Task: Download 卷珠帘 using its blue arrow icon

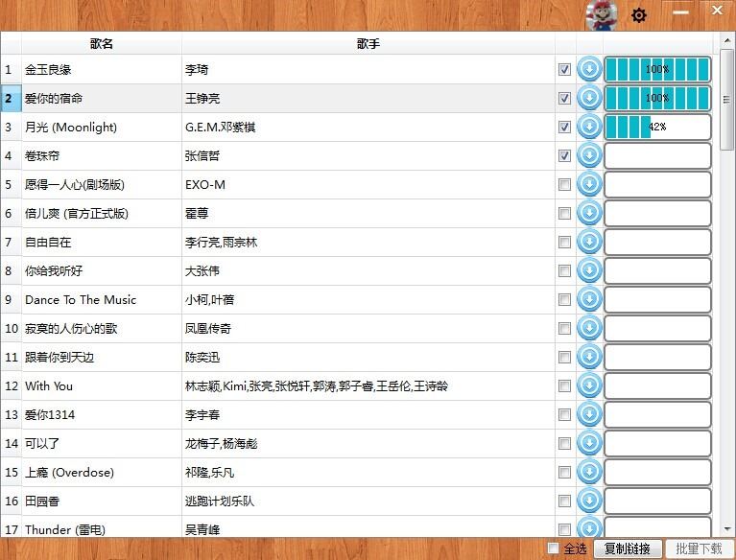Action: pyautogui.click(x=589, y=155)
